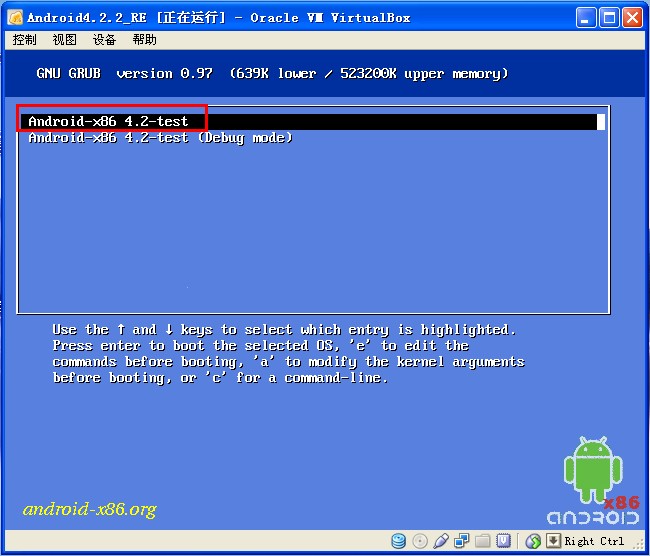
Task: Open the 设备 menu
Action: (104, 40)
